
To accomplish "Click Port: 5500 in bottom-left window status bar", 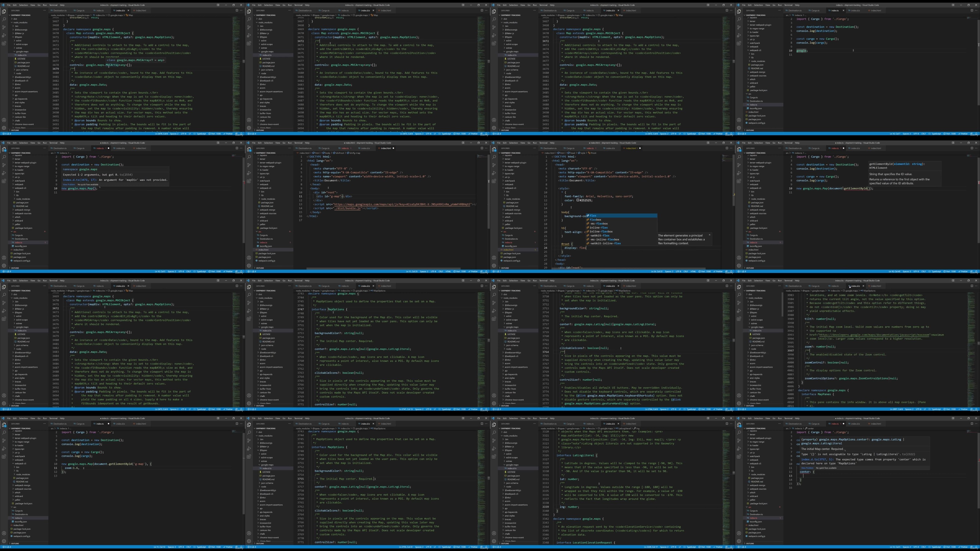I will coord(215,547).
